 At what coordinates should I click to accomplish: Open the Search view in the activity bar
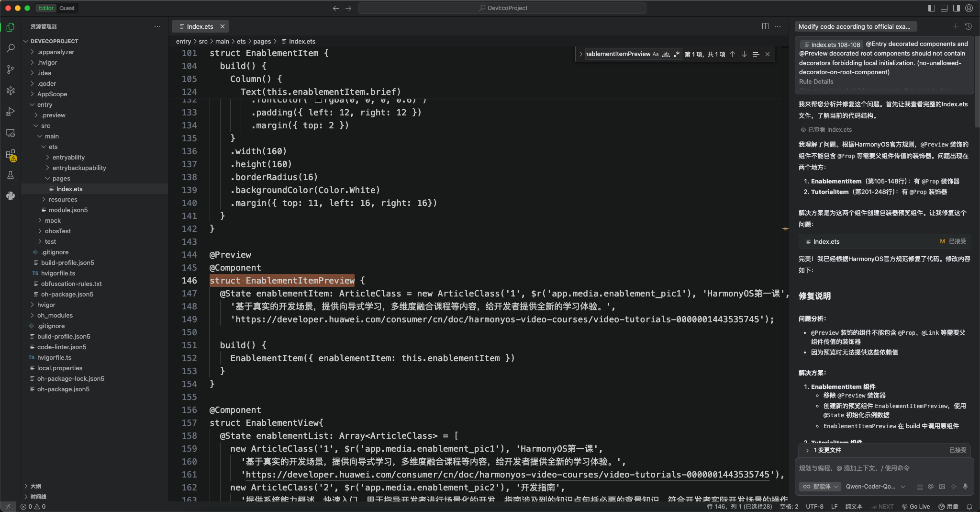tap(11, 48)
